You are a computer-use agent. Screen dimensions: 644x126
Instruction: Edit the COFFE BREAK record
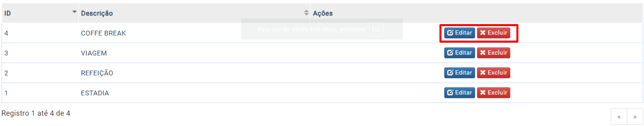coord(459,33)
